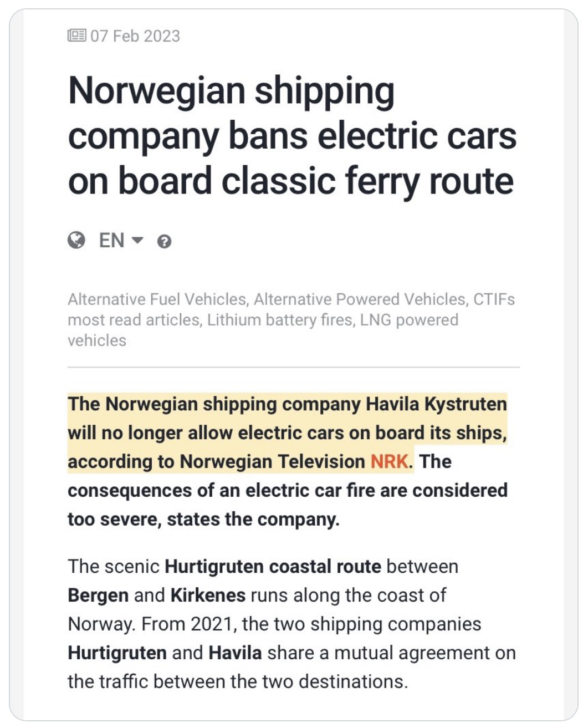The height and width of the screenshot is (728, 583).
Task: Click the bold word Havila in last paragraph
Action: point(235,653)
